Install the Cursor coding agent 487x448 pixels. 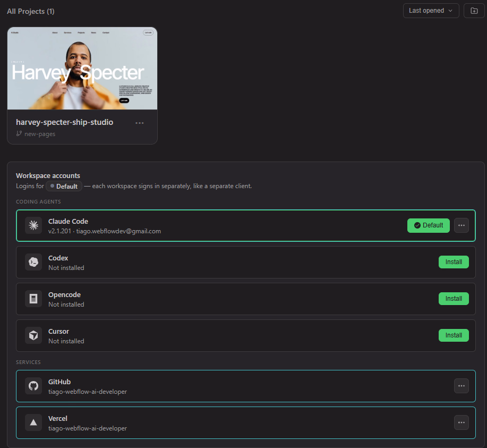coord(454,335)
